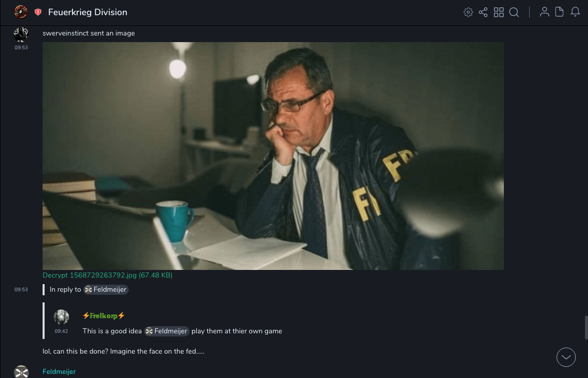Show the room members list icon
Image resolution: width=588 pixels, height=378 pixels.
click(x=544, y=12)
